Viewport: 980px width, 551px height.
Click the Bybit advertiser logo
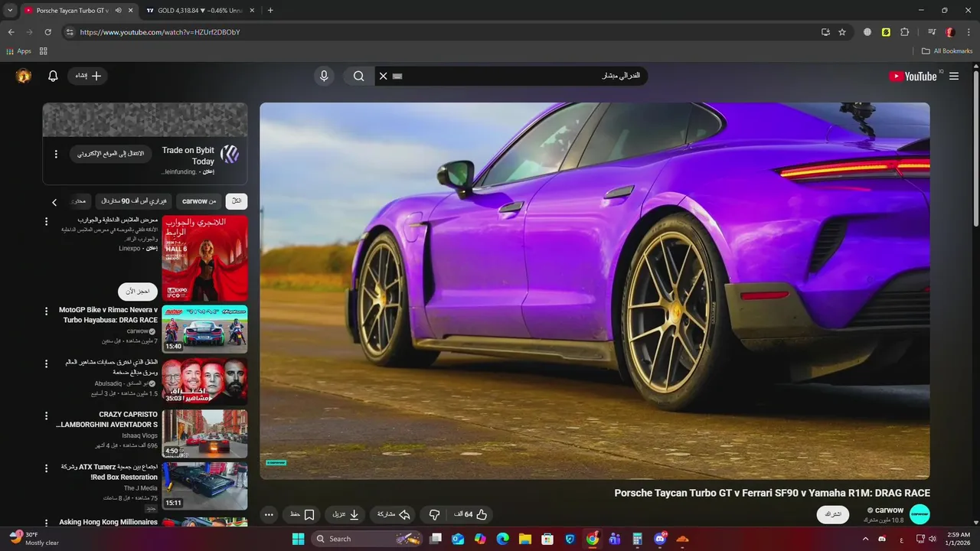[230, 154]
